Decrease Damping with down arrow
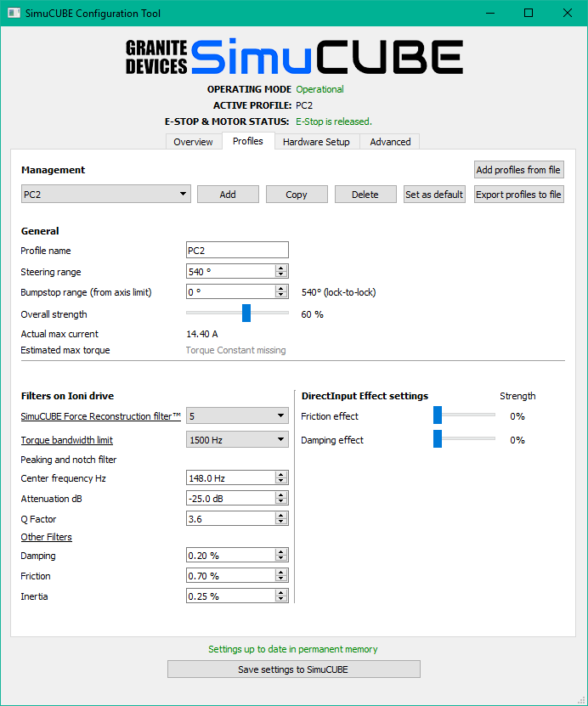The width and height of the screenshot is (588, 706). (x=281, y=559)
